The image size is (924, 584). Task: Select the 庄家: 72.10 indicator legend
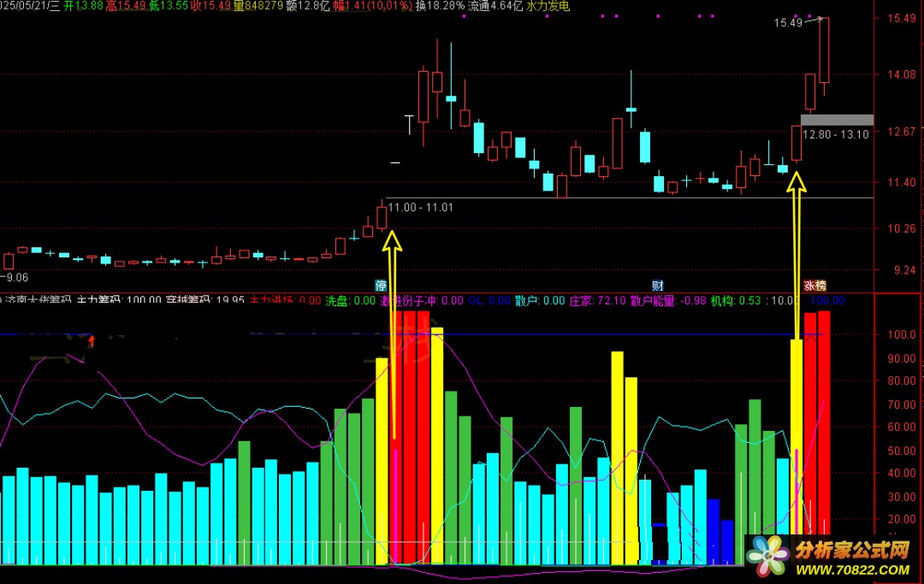597,301
